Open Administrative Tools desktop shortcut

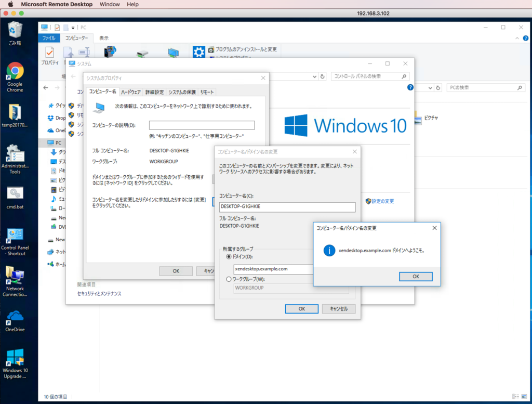click(15, 159)
